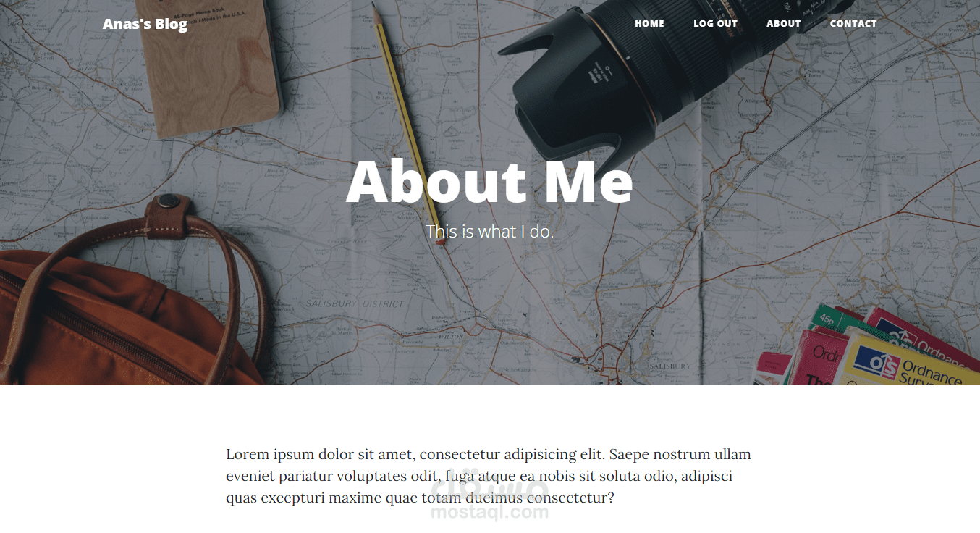Viewport: 980px width, 533px height.
Task: Select the ABOUT navigation link
Action: point(783,24)
